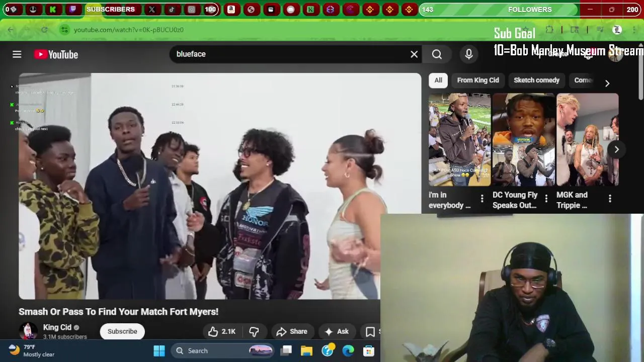Open the YouTube hamburger guide menu
644x362 pixels.
coord(17,54)
